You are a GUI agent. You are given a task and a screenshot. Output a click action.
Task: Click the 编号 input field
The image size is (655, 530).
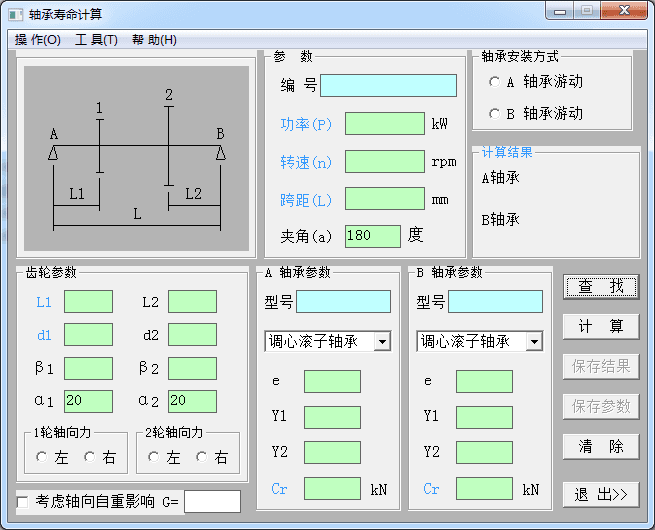(x=388, y=85)
